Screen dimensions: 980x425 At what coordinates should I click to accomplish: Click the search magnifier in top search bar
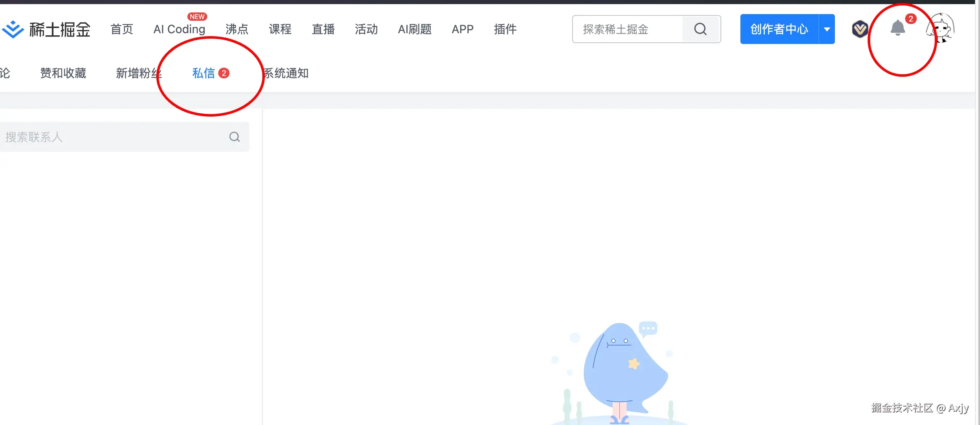click(x=700, y=29)
